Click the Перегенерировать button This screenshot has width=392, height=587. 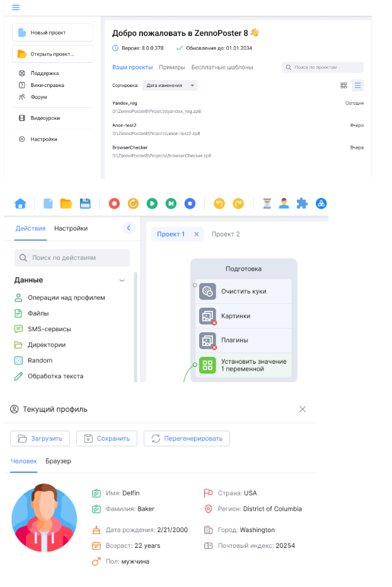(x=187, y=438)
